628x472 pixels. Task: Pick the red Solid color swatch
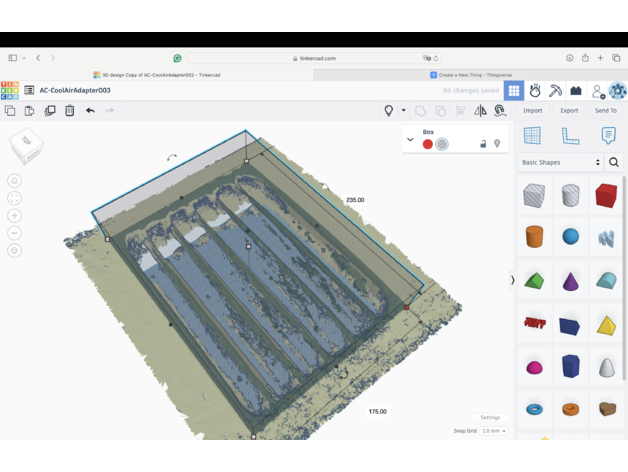(x=427, y=144)
